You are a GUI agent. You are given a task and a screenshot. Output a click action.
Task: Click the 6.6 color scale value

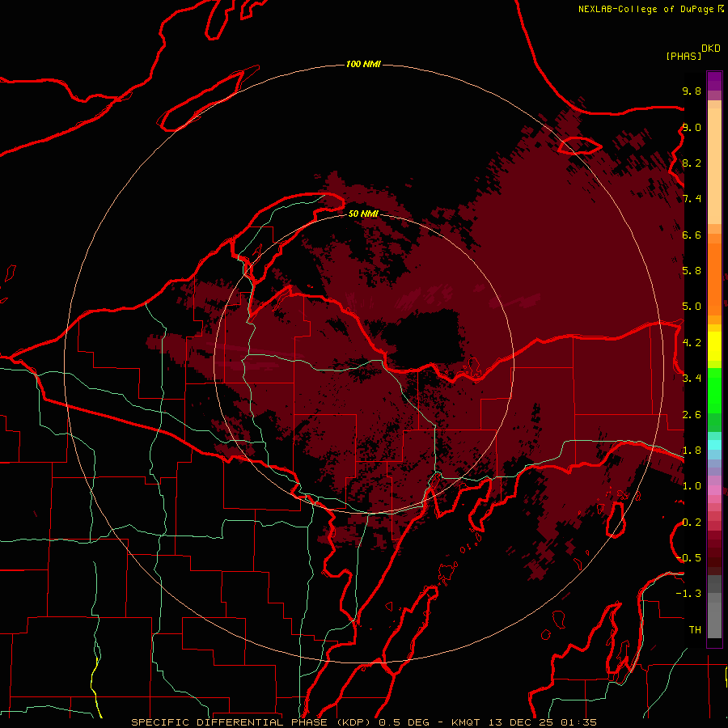(x=692, y=235)
